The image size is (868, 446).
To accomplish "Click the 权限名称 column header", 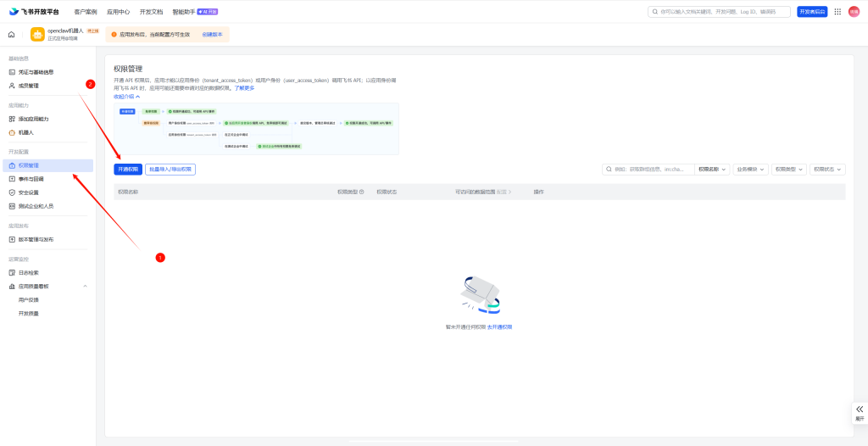I will pyautogui.click(x=128, y=192).
